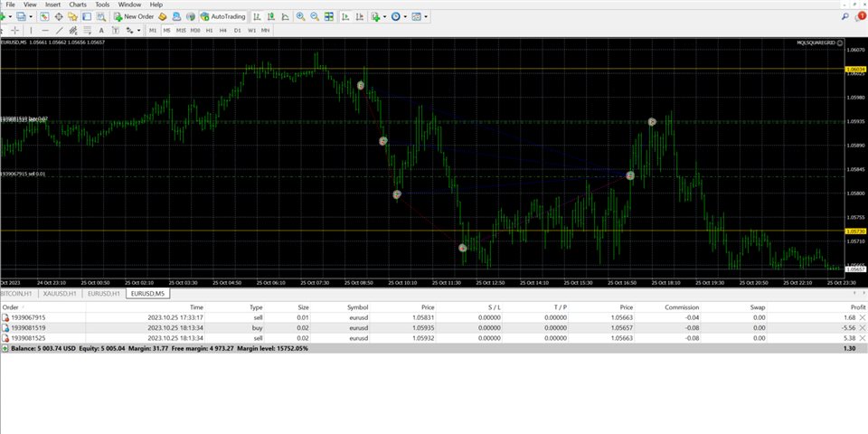868x434 pixels.
Task: Switch timeframe to H4
Action: click(x=223, y=31)
